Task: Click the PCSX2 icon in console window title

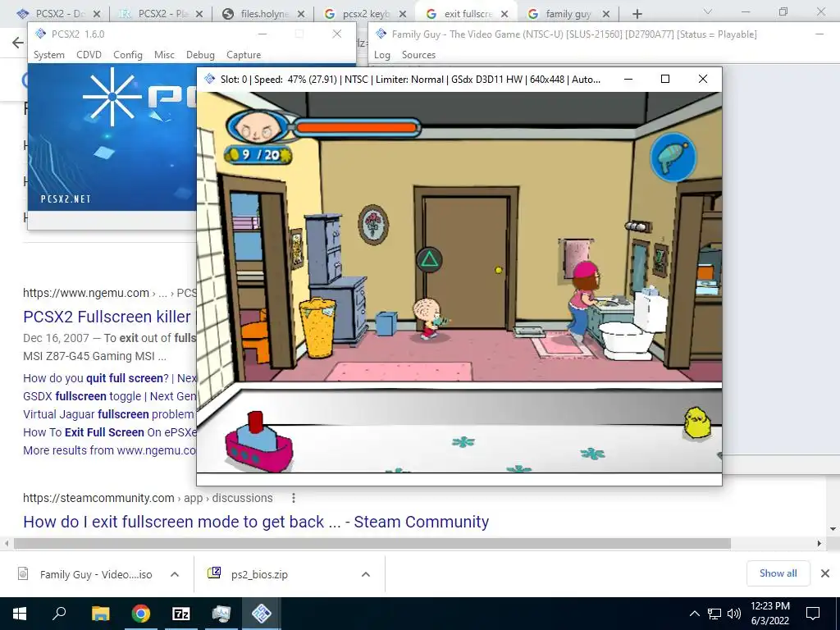Action: click(381, 34)
